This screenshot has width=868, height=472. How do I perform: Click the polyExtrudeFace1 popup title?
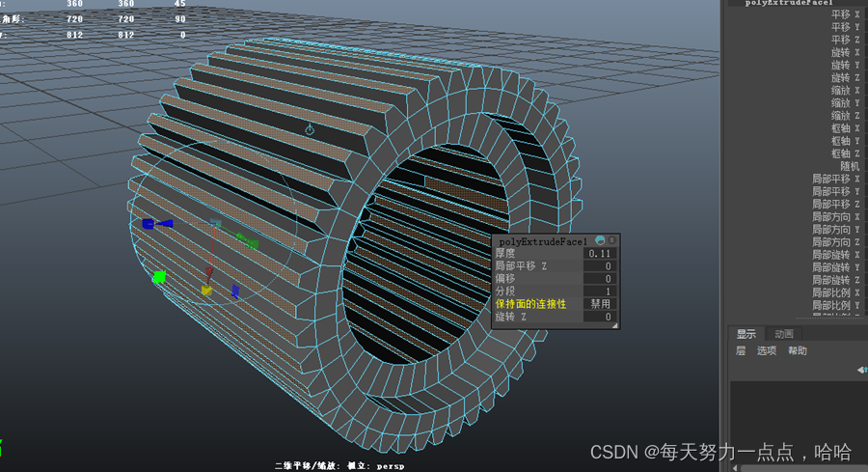pyautogui.click(x=543, y=241)
